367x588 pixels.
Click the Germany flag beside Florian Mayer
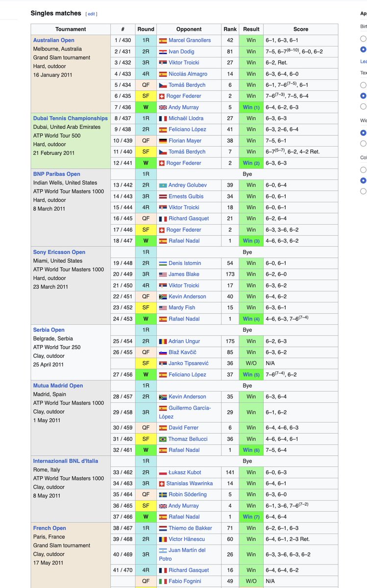163,141
